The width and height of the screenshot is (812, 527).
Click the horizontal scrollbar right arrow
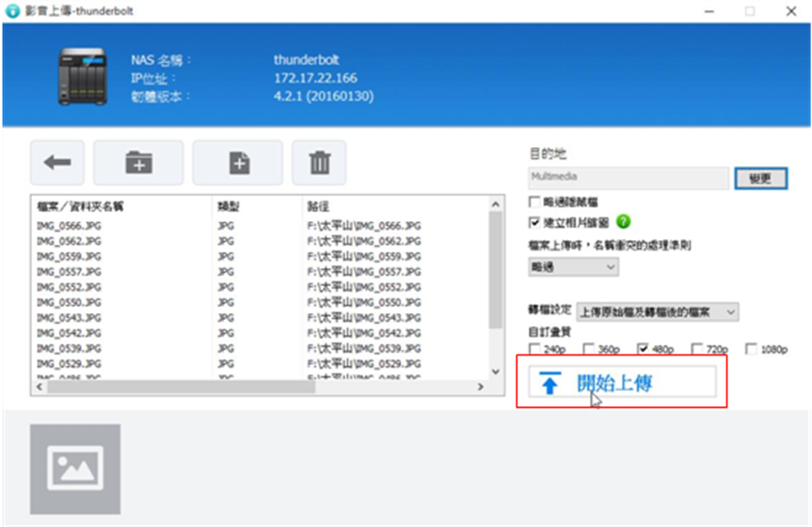click(480, 386)
